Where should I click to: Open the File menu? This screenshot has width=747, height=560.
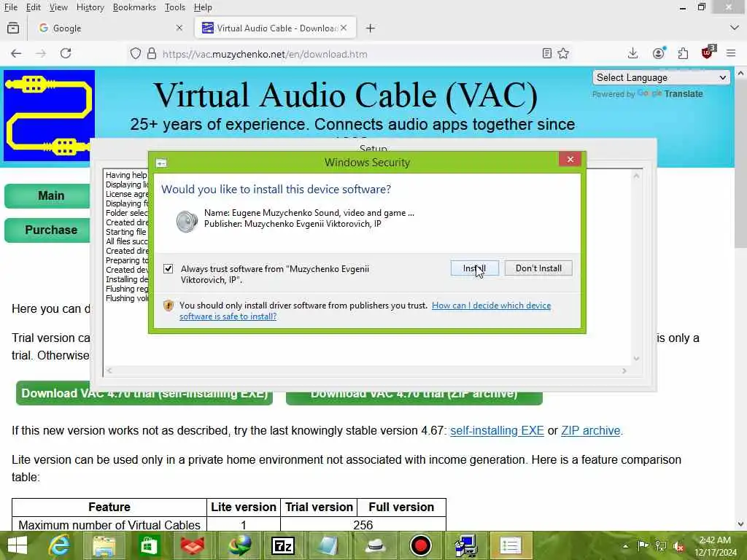pos(10,7)
